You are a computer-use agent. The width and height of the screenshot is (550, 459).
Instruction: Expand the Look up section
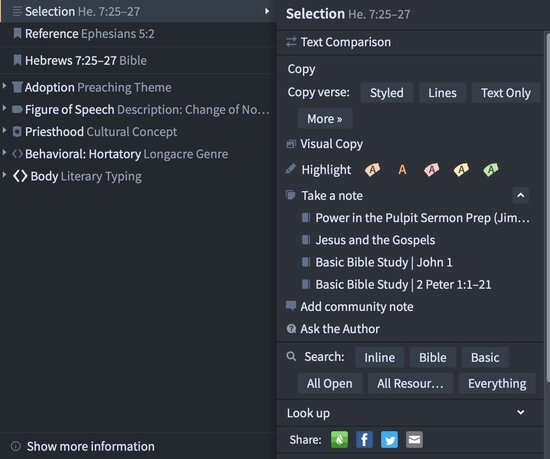[521, 412]
